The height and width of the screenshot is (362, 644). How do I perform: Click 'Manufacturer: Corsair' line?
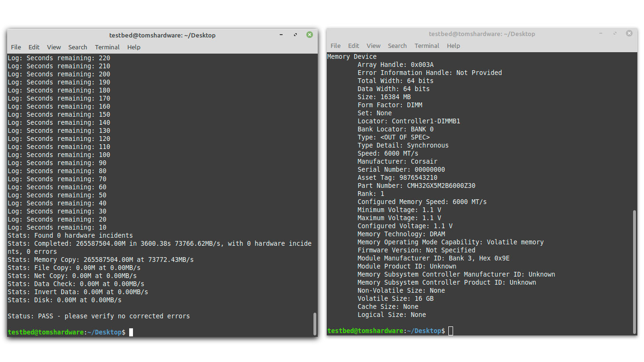tap(398, 161)
